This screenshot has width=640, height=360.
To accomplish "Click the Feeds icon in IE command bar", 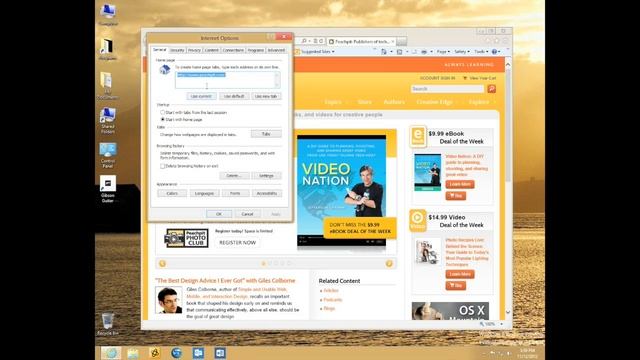I will point(400,52).
